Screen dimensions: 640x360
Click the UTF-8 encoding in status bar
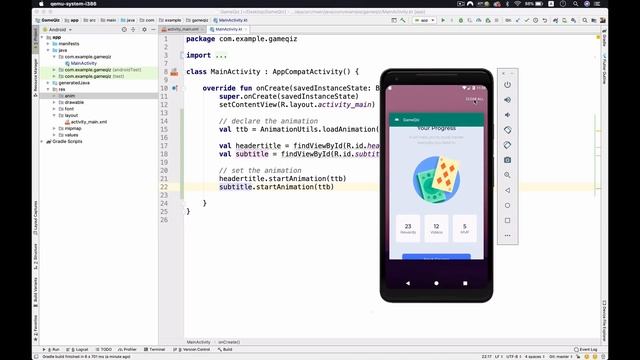pyautogui.click(x=513, y=356)
